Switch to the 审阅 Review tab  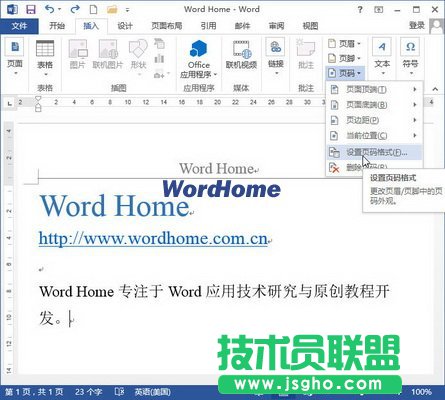coord(276,26)
